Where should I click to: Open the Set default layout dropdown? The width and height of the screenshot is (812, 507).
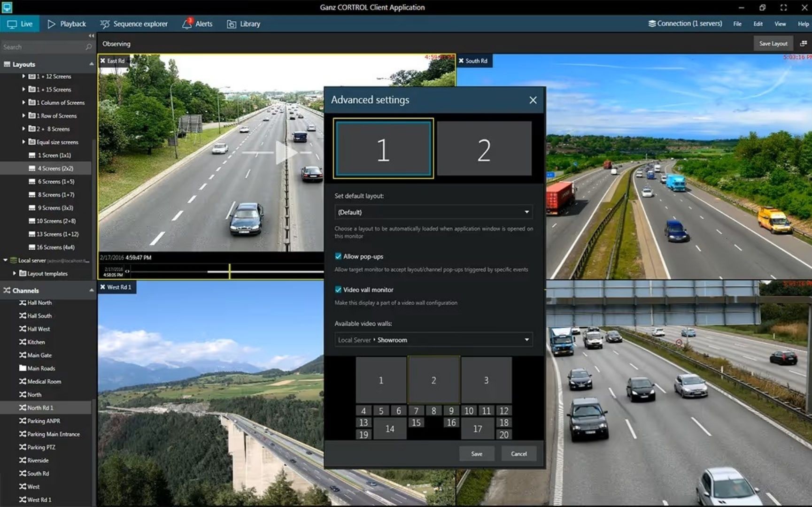pyautogui.click(x=433, y=212)
